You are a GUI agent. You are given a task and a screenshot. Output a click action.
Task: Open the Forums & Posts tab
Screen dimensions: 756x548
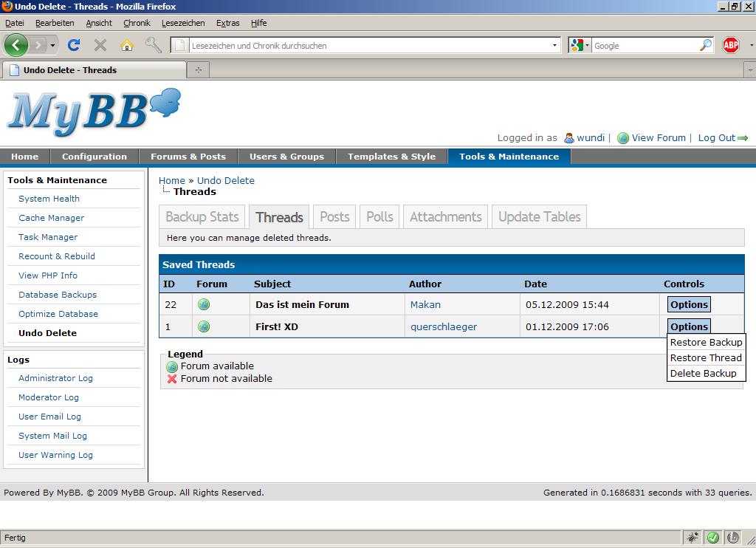pos(188,157)
